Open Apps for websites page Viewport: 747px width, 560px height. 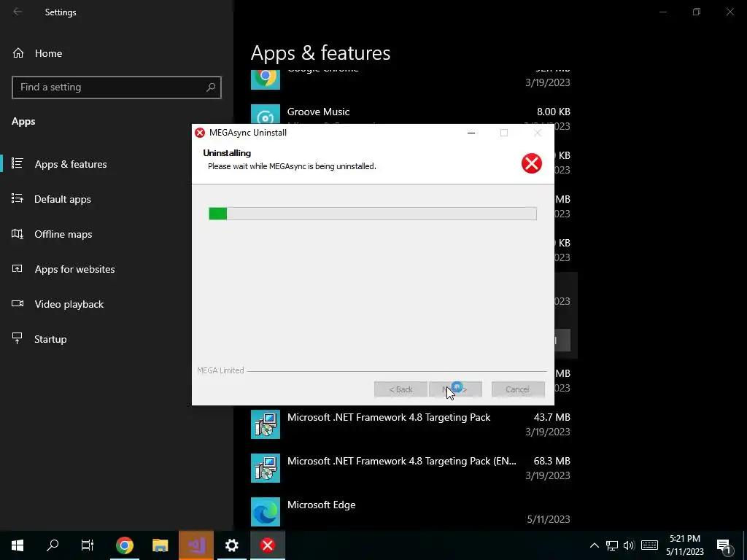tap(74, 269)
